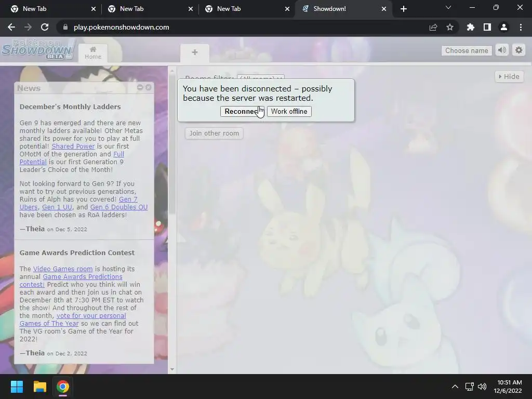Click scrollbar up arrow in left pane
532x399 pixels.
click(172, 71)
